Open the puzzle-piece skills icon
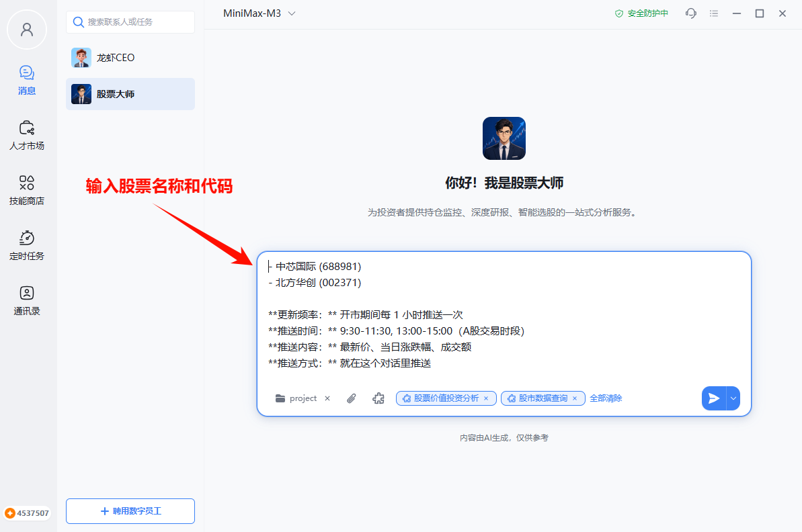 tap(378, 398)
